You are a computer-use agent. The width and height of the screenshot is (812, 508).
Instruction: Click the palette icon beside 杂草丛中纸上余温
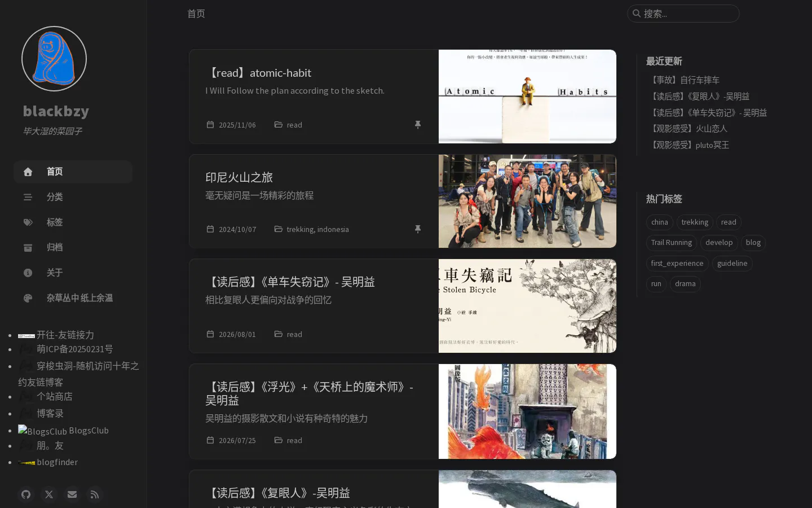28,298
